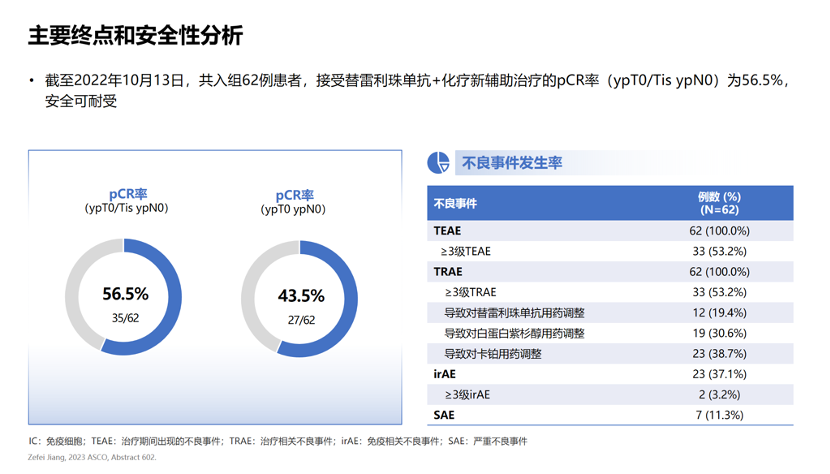830x474 pixels.
Task: Click the Zefei Jiang, 2023 ASCO citation
Action: click(92, 457)
